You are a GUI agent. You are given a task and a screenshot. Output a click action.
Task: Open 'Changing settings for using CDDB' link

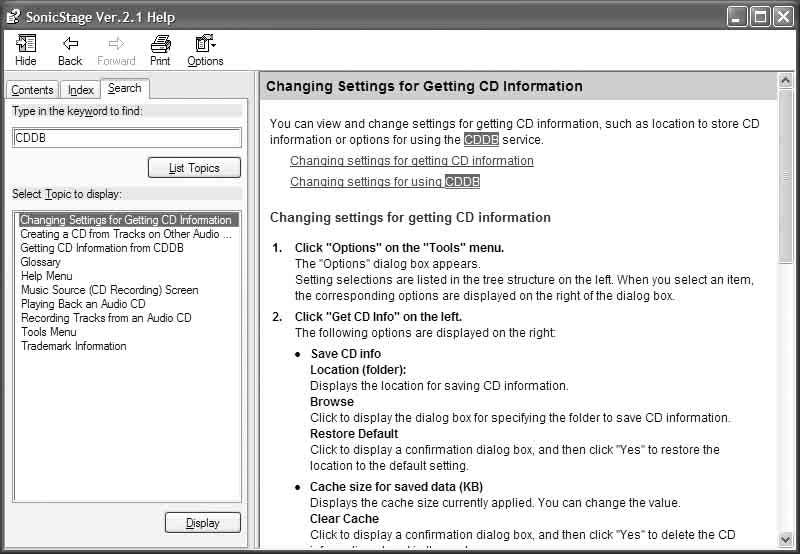385,182
